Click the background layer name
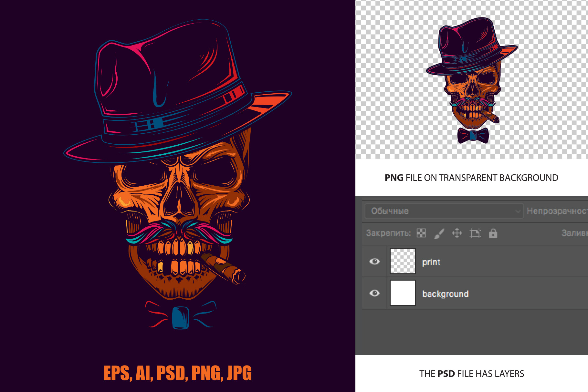 pos(445,294)
